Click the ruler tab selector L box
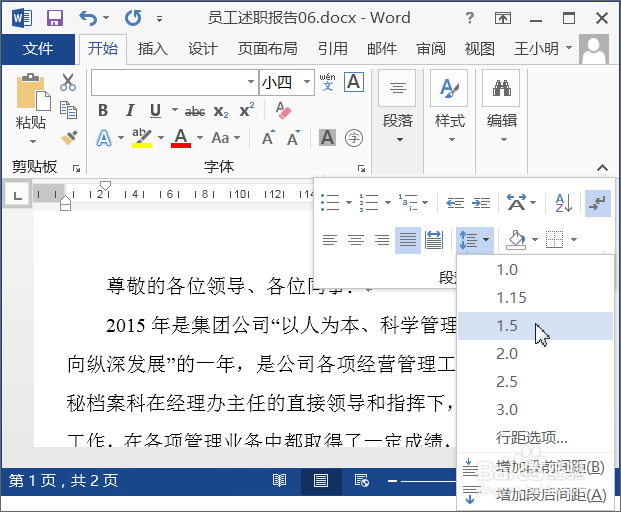 17,195
